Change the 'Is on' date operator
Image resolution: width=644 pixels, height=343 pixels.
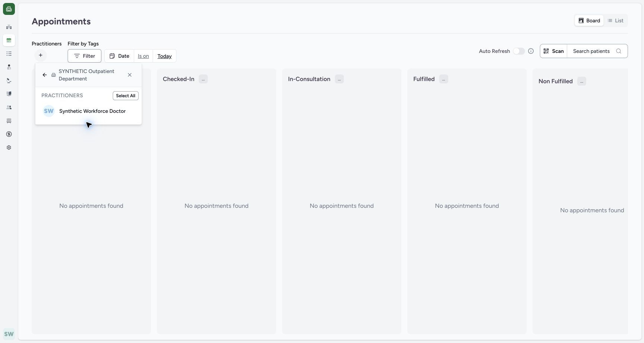143,56
